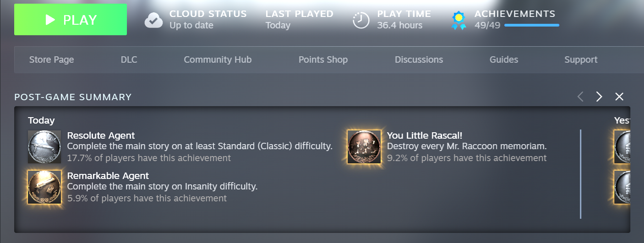Click the lower partially visible Yesterday achievement icon
644x243 pixels.
click(622, 187)
